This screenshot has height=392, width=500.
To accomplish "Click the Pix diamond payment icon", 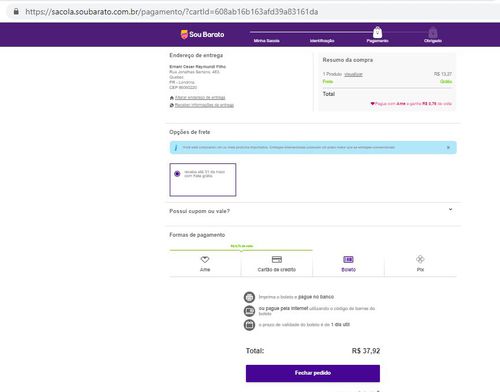I will pos(420,259).
